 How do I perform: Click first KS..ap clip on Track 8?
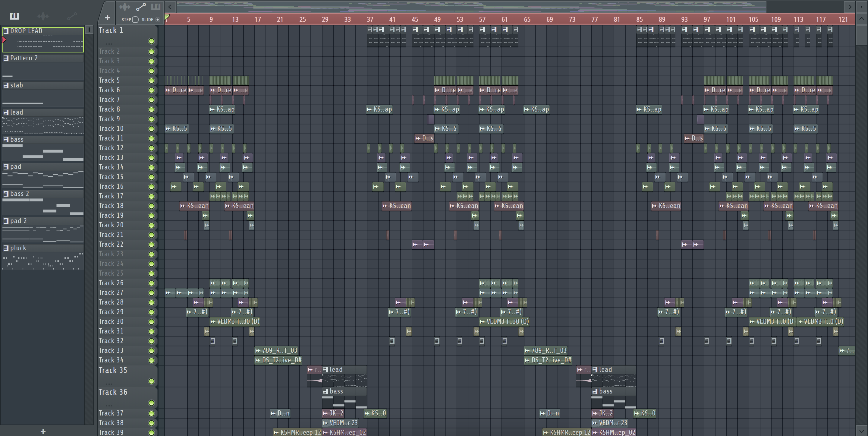pos(222,109)
